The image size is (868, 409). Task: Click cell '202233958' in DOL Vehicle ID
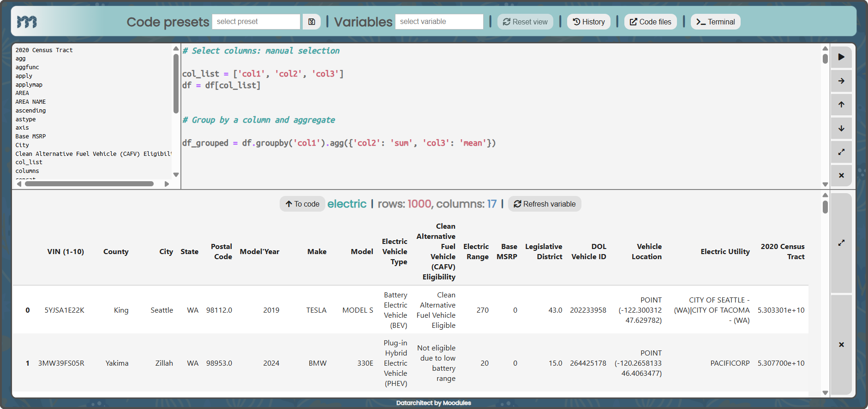pyautogui.click(x=588, y=310)
